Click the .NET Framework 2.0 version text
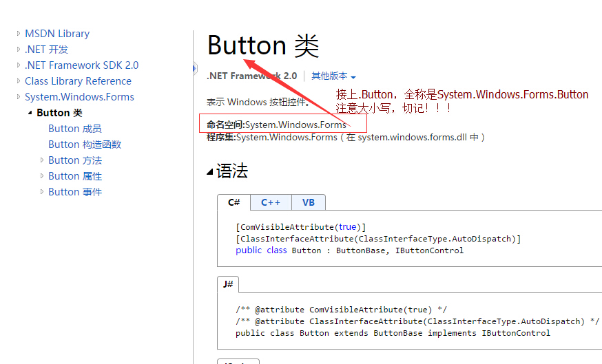 [252, 76]
